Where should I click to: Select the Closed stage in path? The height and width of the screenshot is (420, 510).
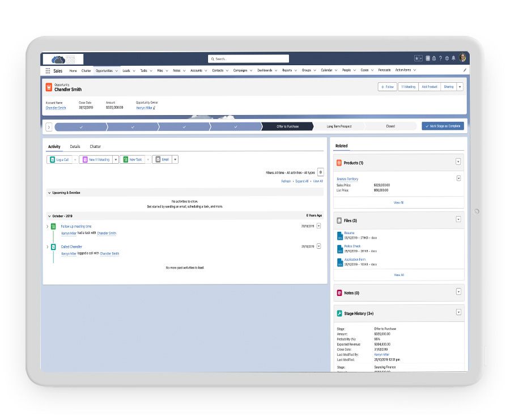click(390, 126)
